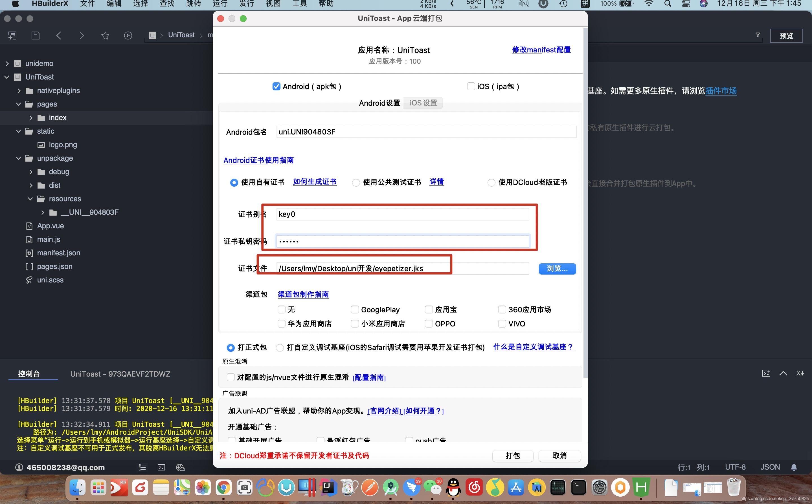
Task: Open the Android证书使用指南 link
Action: click(258, 160)
